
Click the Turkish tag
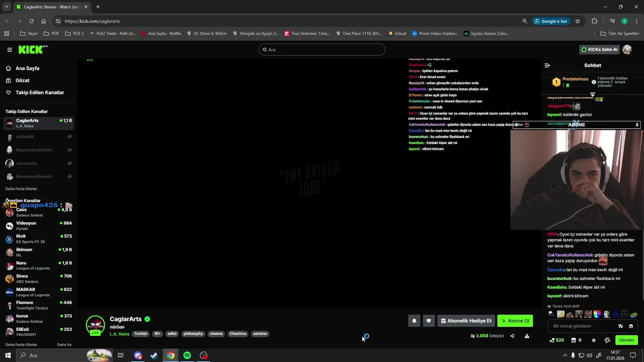pyautogui.click(x=141, y=334)
